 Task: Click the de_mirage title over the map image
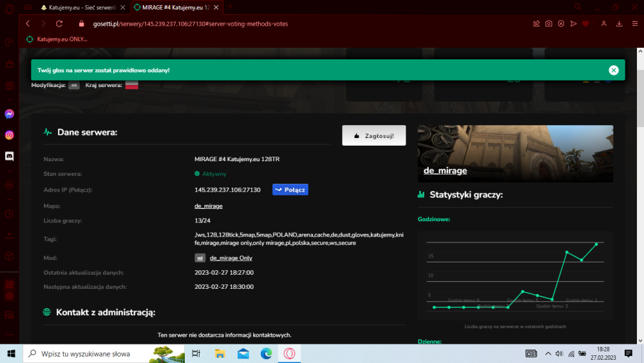445,171
